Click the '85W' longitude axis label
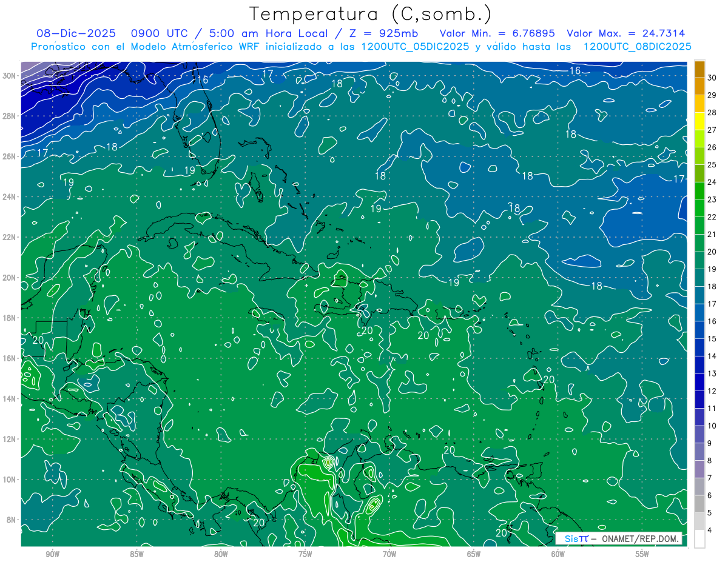728x562 pixels. click(x=136, y=554)
